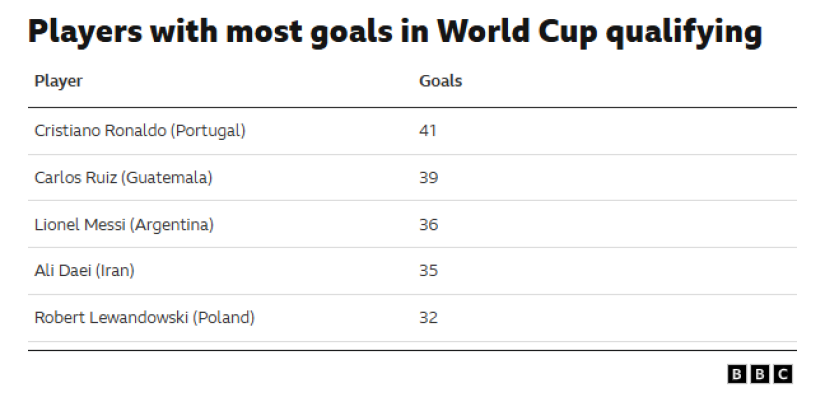
Task: Click the goals value 36
Action: tap(428, 225)
